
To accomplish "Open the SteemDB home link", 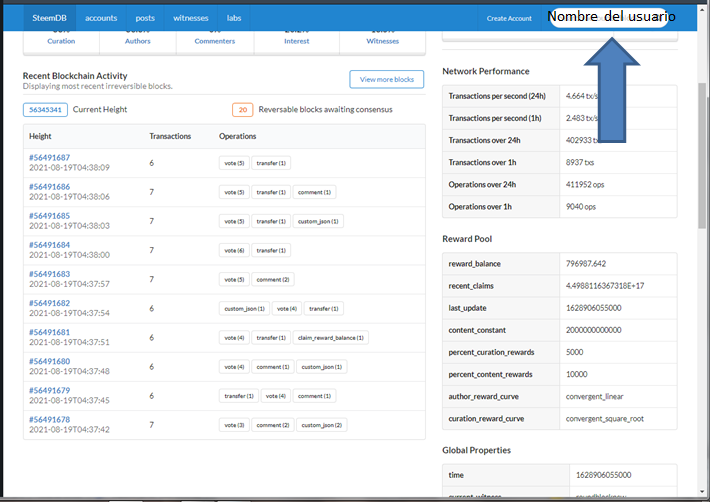I will (x=49, y=18).
